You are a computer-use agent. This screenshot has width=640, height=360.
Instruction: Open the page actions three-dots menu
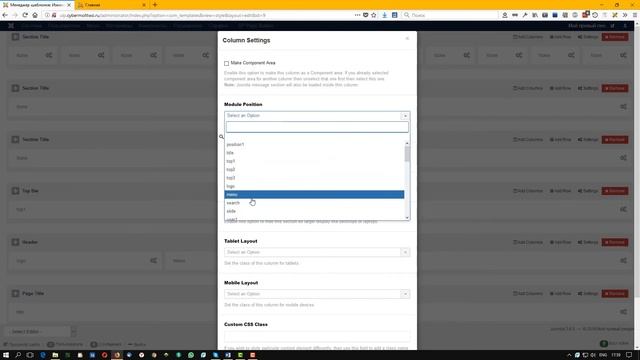[x=358, y=15]
